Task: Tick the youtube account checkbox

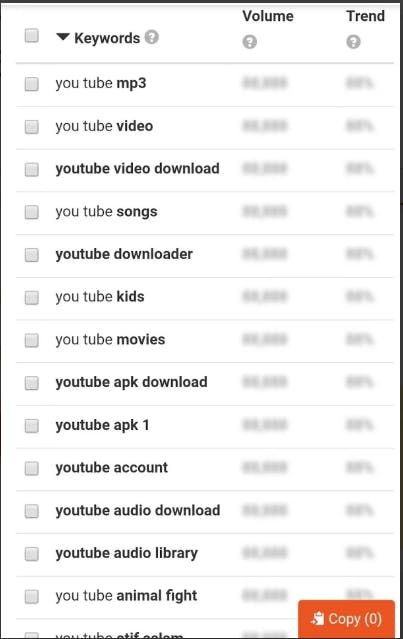Action: tap(32, 468)
